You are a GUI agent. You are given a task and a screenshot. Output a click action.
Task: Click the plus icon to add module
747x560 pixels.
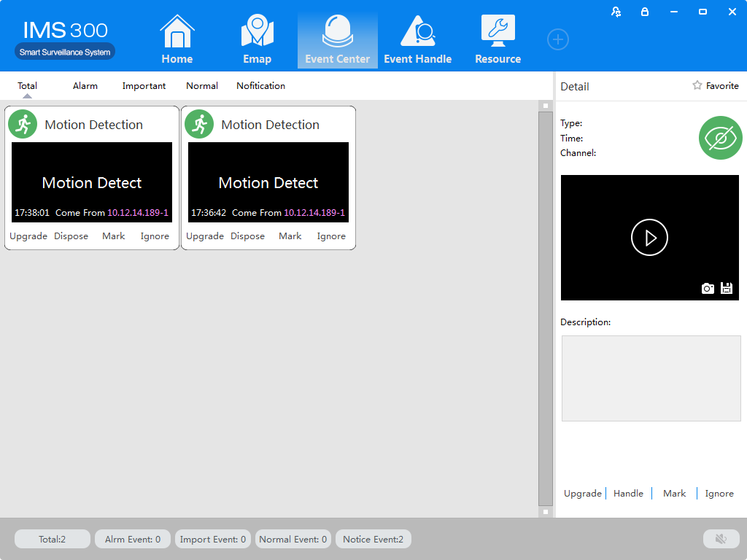[558, 39]
